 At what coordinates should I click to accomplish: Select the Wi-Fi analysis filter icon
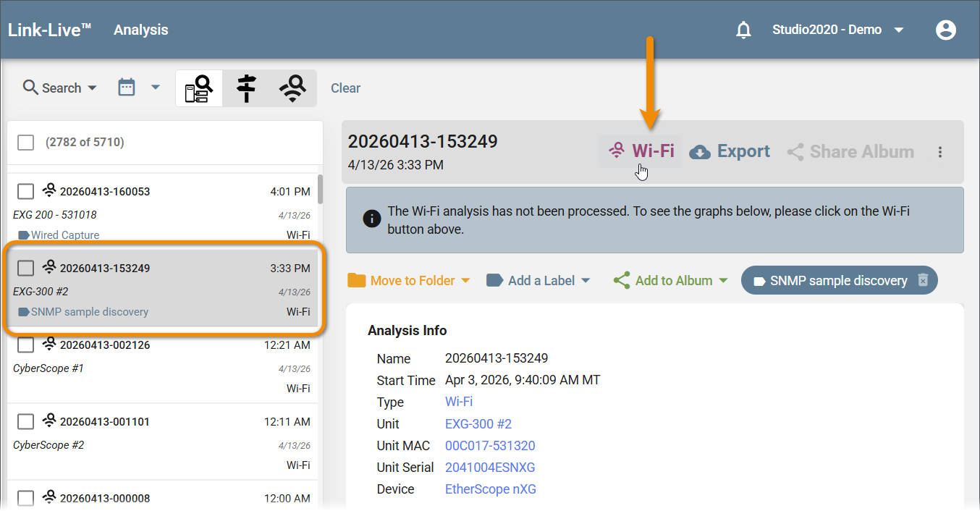point(293,88)
